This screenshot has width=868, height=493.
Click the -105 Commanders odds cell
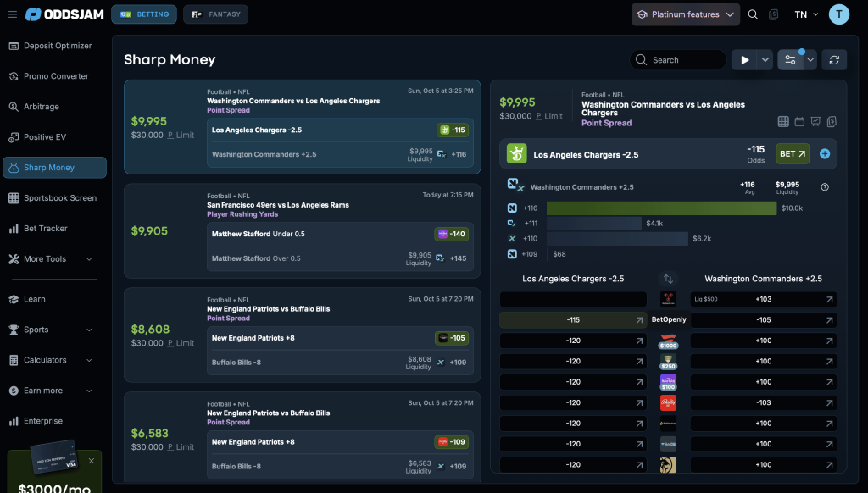click(x=764, y=320)
